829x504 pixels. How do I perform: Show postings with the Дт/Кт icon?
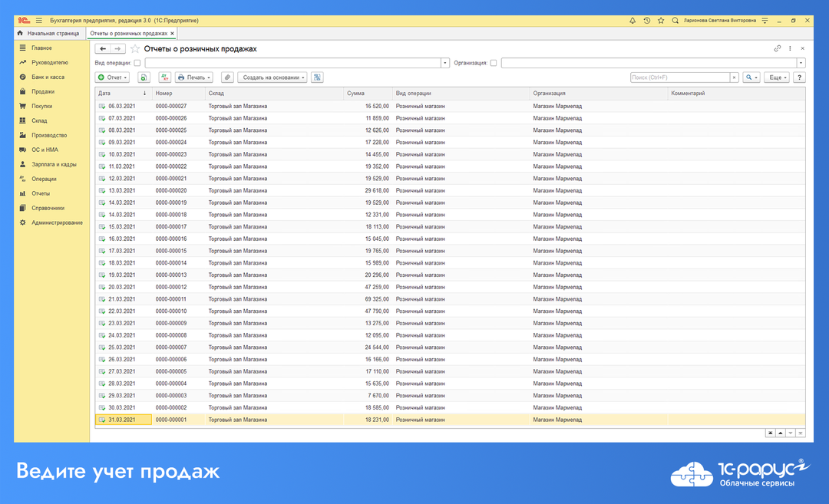coord(164,77)
